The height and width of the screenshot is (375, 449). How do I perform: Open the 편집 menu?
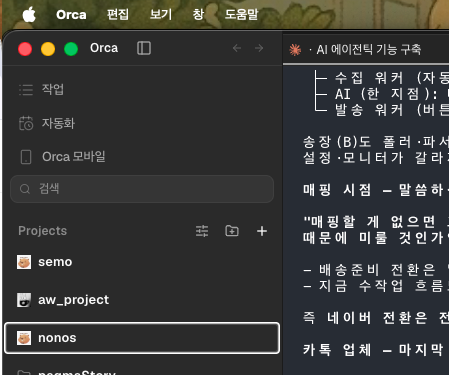pyautogui.click(x=118, y=14)
